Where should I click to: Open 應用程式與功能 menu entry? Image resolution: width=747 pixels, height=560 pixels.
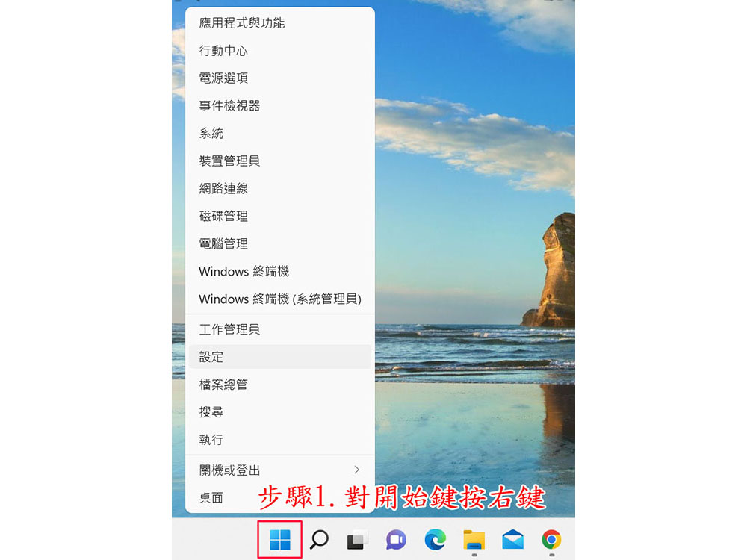(241, 23)
